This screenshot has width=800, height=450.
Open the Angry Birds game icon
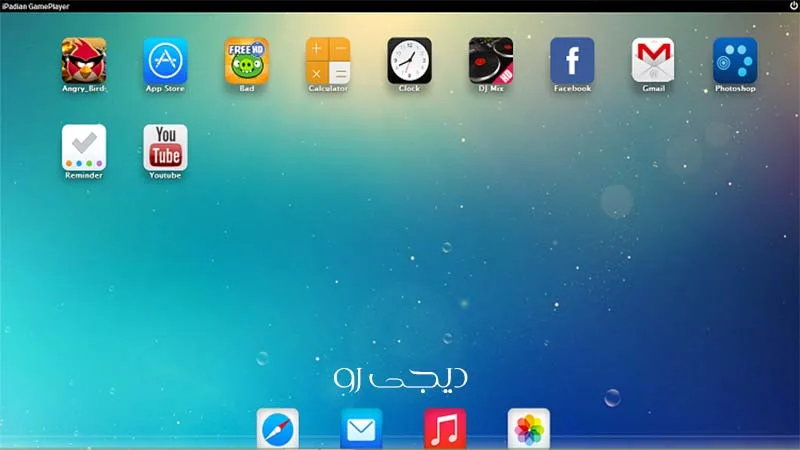click(x=84, y=61)
